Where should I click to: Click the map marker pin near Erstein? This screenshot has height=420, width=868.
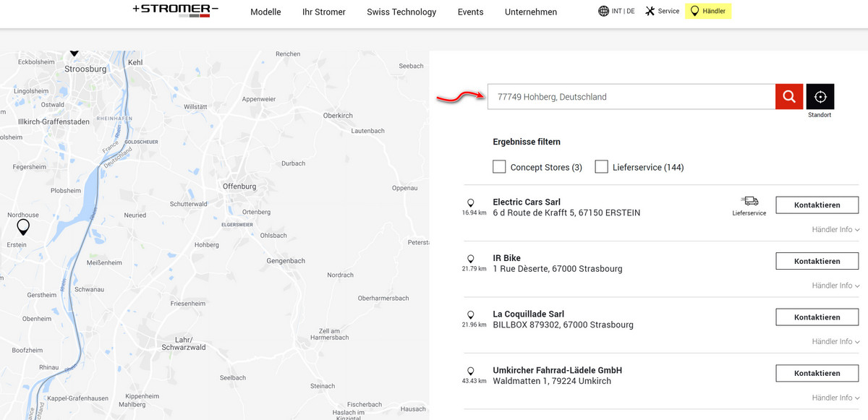pos(23,227)
